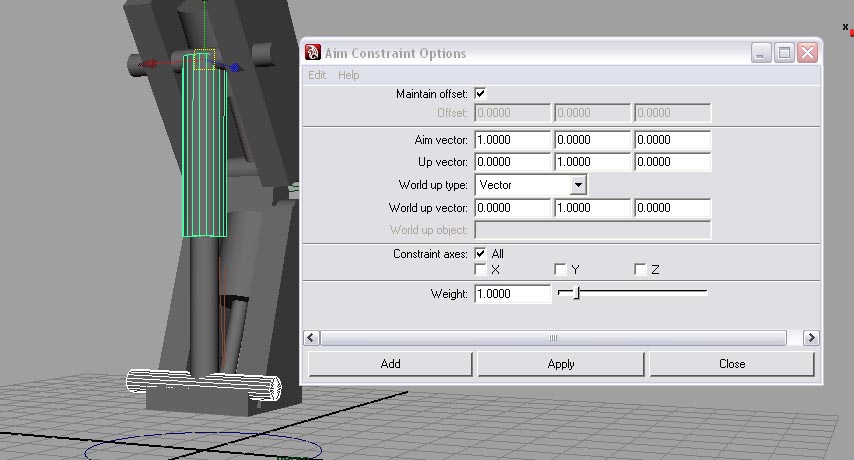This screenshot has width=854, height=460.
Task: Click the Apply button
Action: point(561,364)
